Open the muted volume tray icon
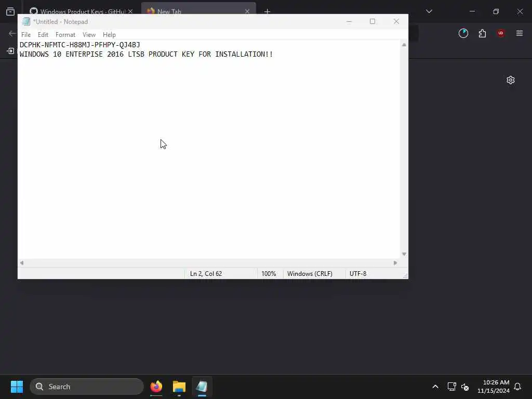Screen dimensions: 532x399 pyautogui.click(x=465, y=387)
